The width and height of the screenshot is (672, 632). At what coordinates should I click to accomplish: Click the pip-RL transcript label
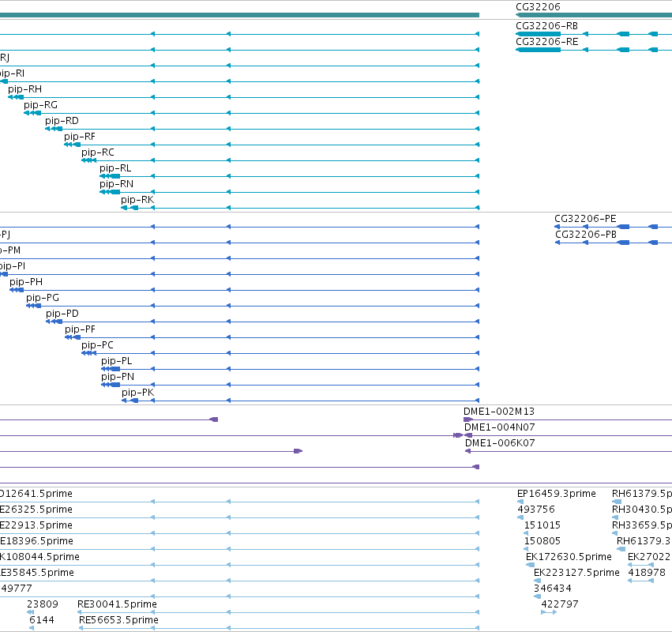click(115, 168)
